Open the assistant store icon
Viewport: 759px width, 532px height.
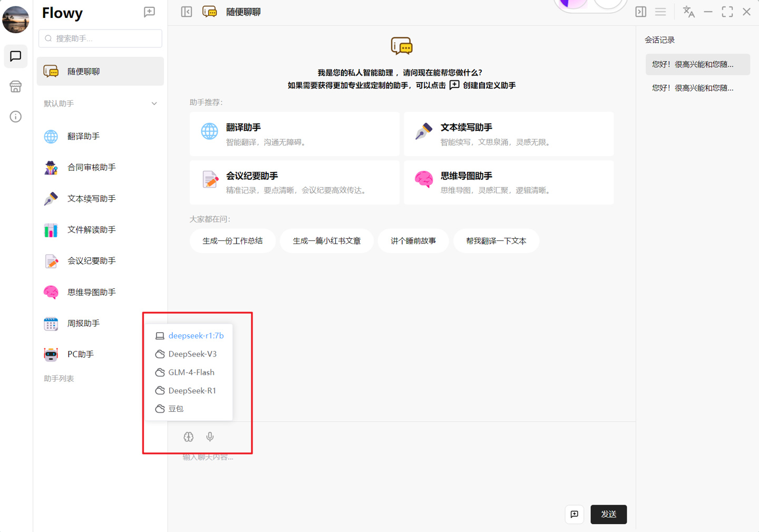(16, 86)
